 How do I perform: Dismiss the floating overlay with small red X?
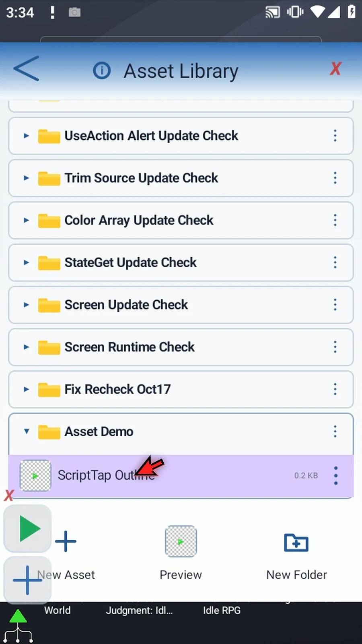(9, 495)
